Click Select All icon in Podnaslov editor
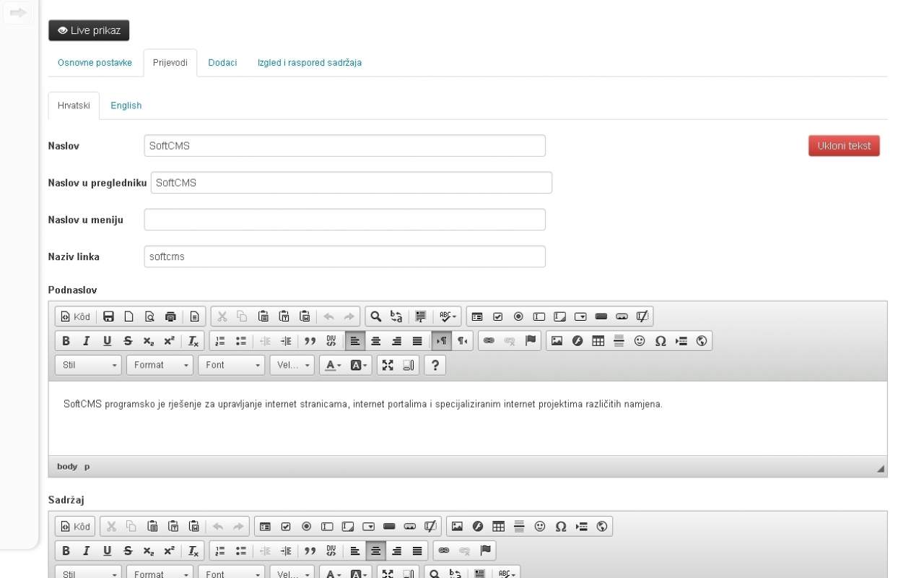This screenshot has width=924, height=578. click(x=421, y=316)
